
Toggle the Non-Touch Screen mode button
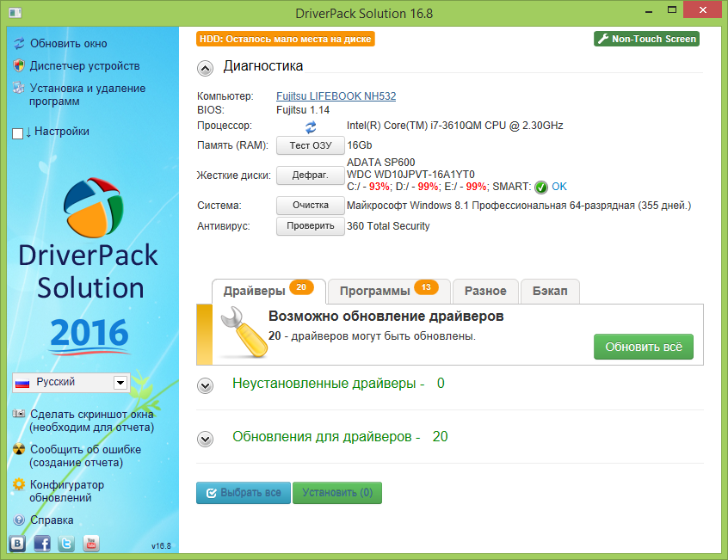click(647, 39)
